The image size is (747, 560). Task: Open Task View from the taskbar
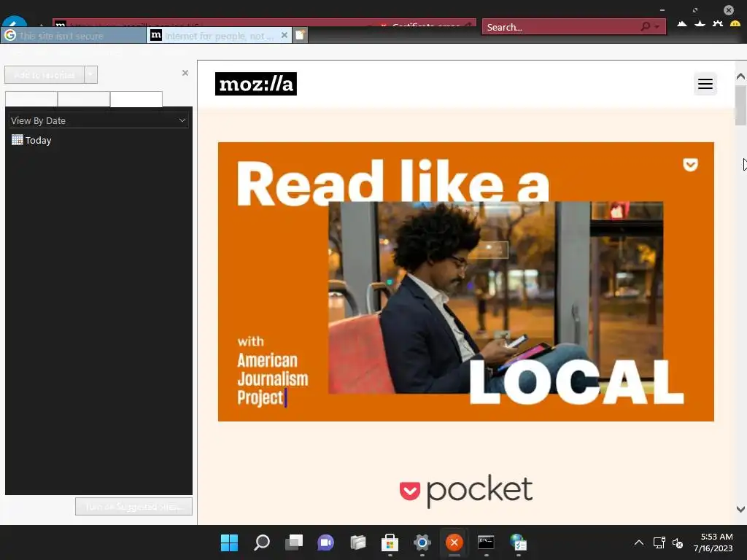(294, 542)
